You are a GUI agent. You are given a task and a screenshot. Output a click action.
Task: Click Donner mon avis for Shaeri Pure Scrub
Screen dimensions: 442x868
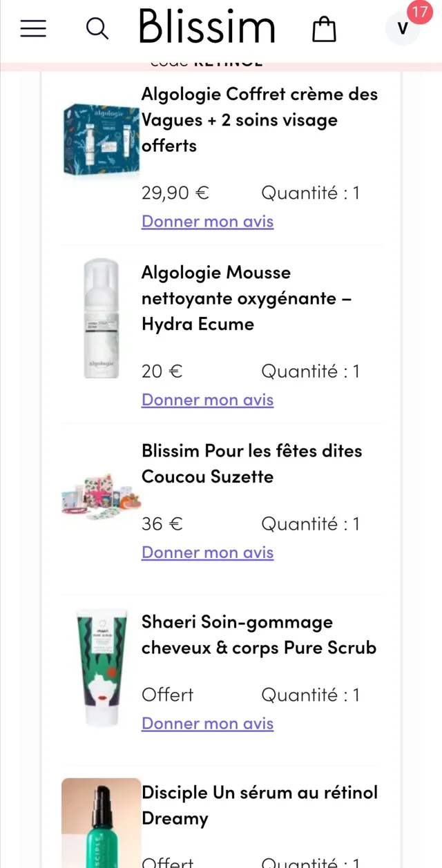pyautogui.click(x=207, y=722)
